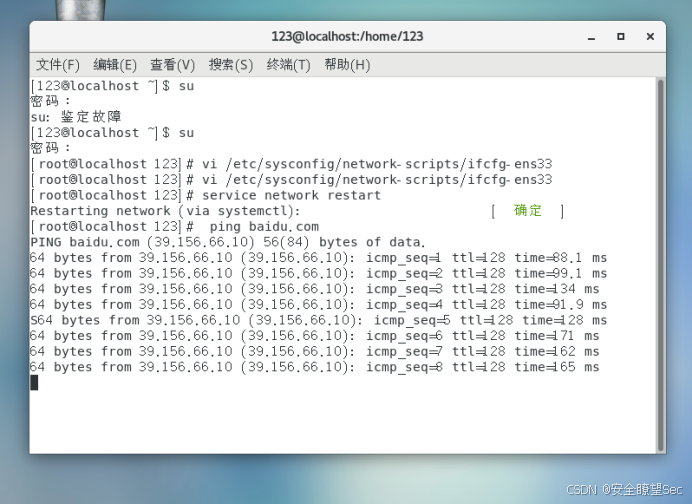Open the 终端(T) menu
Screen dimensions: 692x504
289,65
